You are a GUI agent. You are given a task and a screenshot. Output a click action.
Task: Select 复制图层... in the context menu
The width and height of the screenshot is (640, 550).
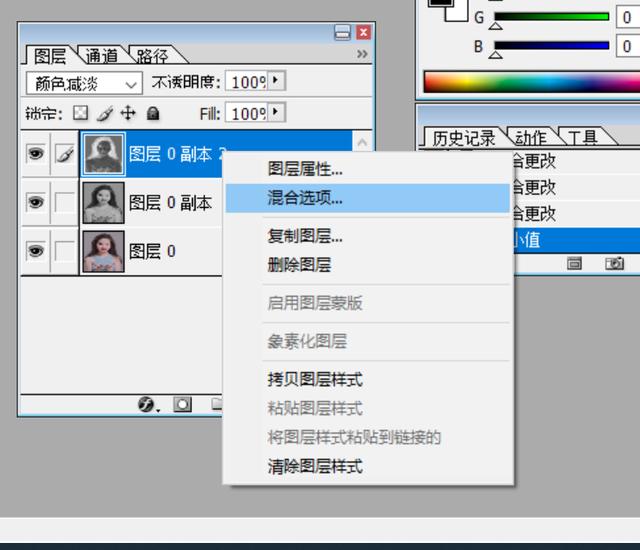pyautogui.click(x=305, y=236)
